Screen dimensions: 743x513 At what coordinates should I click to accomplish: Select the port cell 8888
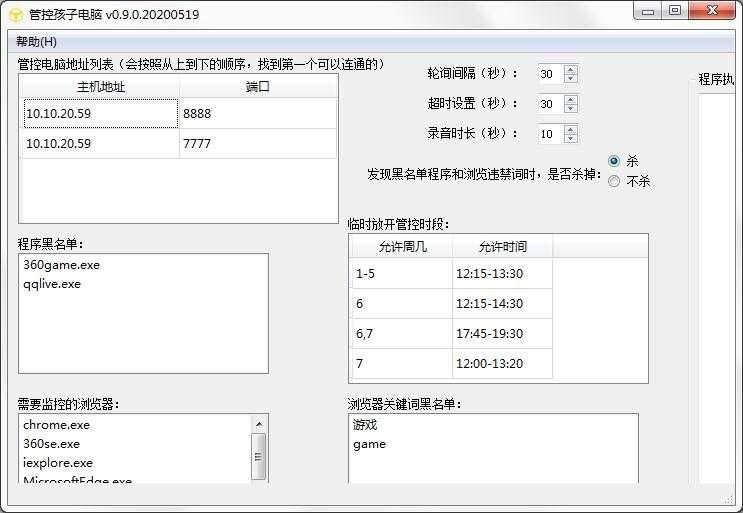[x=258, y=113]
